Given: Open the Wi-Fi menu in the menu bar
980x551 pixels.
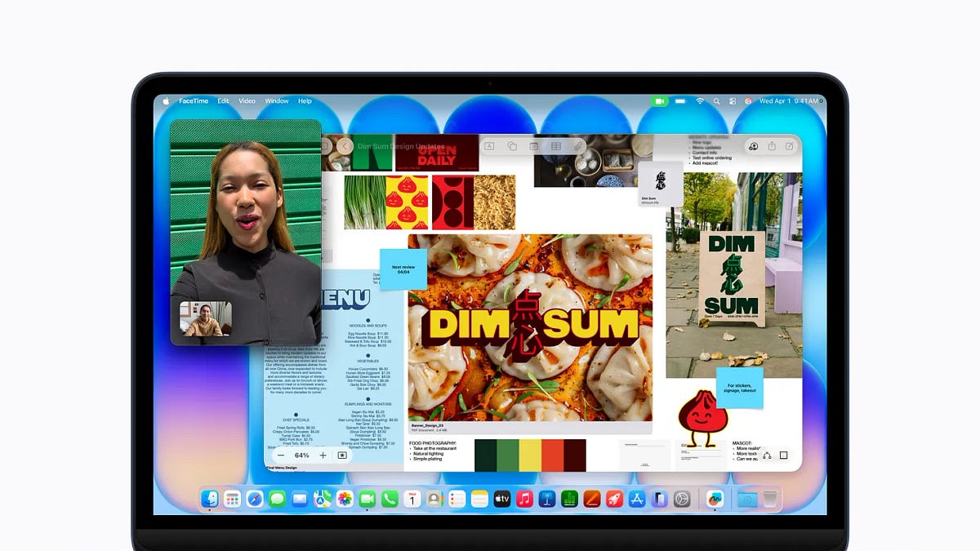Looking at the screenshot, I should [x=700, y=101].
